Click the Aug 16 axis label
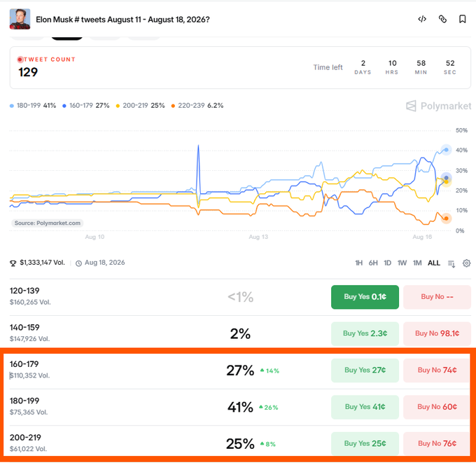476x465 pixels. [x=422, y=237]
